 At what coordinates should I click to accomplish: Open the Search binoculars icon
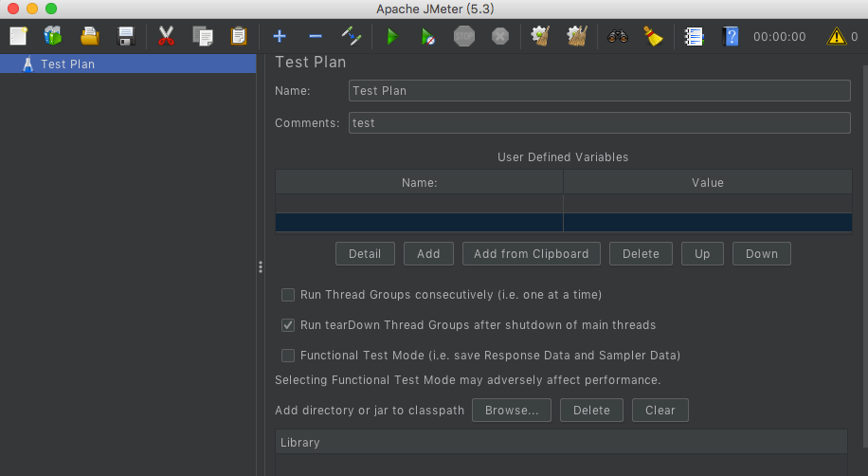[x=618, y=37]
